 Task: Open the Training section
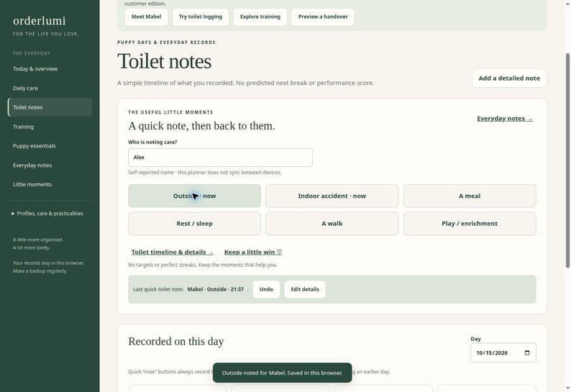click(50, 127)
